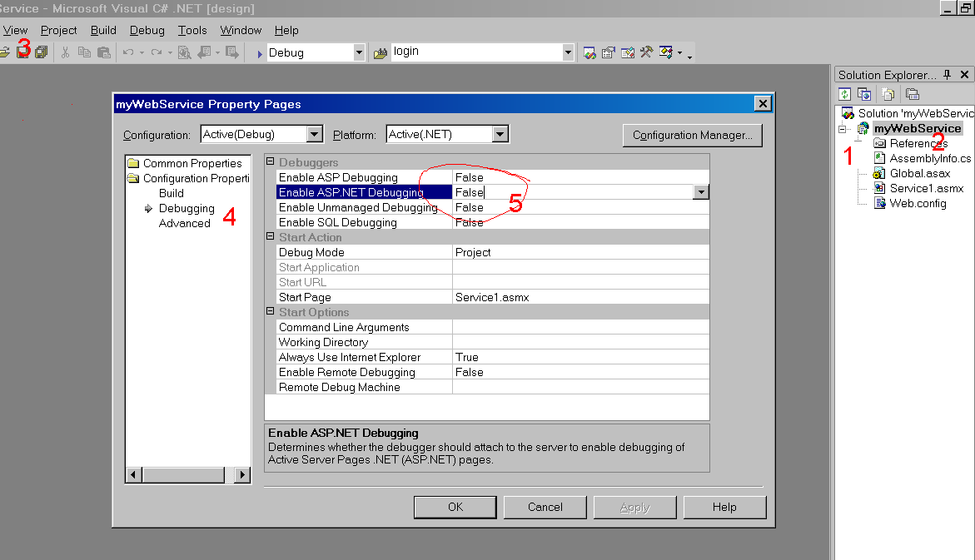Click the Properties icon in Solution Explorer toolbar

(x=913, y=94)
